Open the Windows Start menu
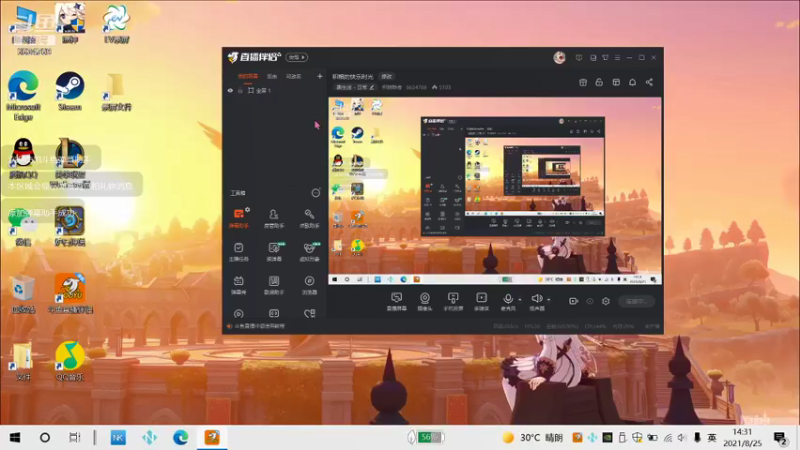This screenshot has height=450, width=800. click(x=15, y=437)
